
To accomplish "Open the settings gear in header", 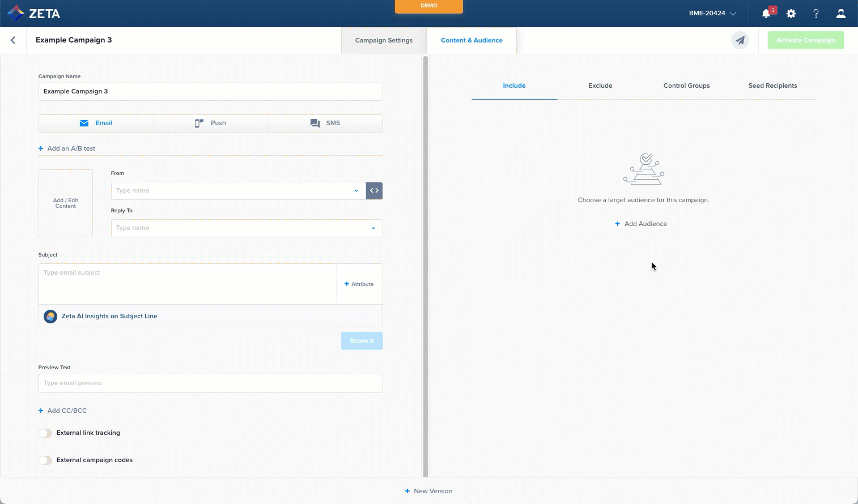I will pos(791,14).
